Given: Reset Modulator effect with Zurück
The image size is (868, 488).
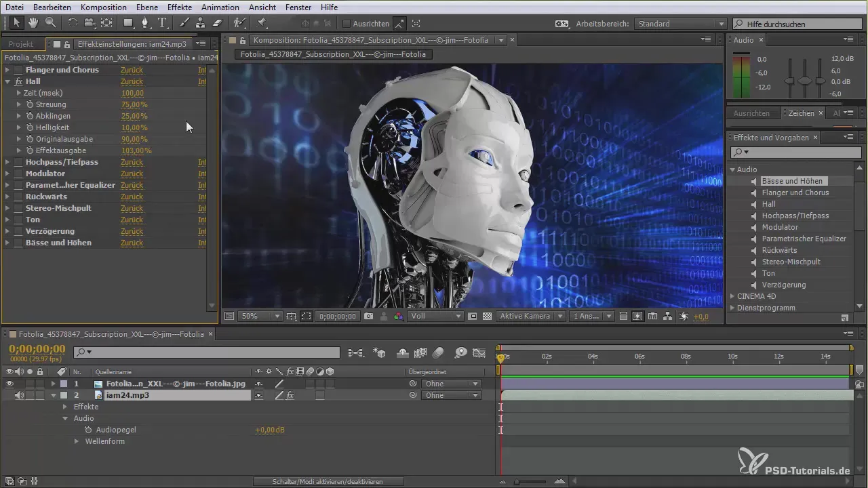Looking at the screenshot, I should (x=132, y=174).
